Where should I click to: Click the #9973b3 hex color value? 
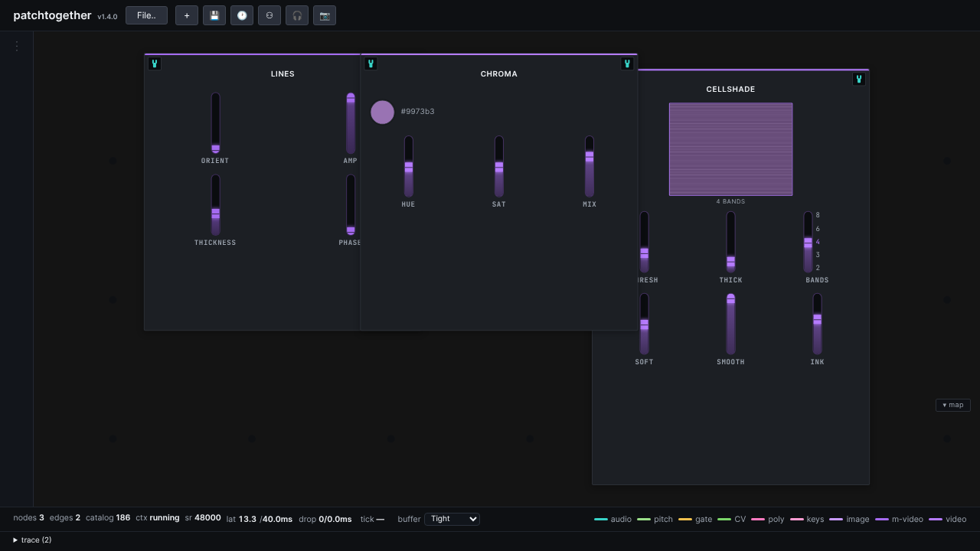[x=418, y=112]
